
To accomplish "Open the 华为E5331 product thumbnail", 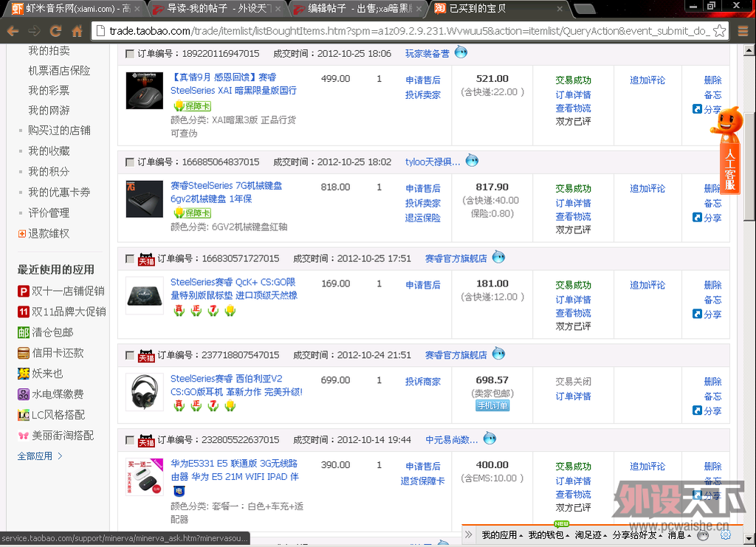I will pyautogui.click(x=145, y=477).
